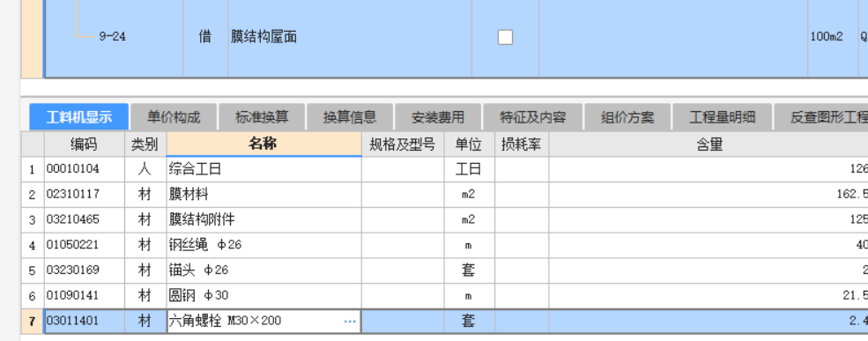Screen dimensions: 868x341
Task: Open the ellipsis picker for 六角螺栓 M30×200
Action: [x=350, y=321]
